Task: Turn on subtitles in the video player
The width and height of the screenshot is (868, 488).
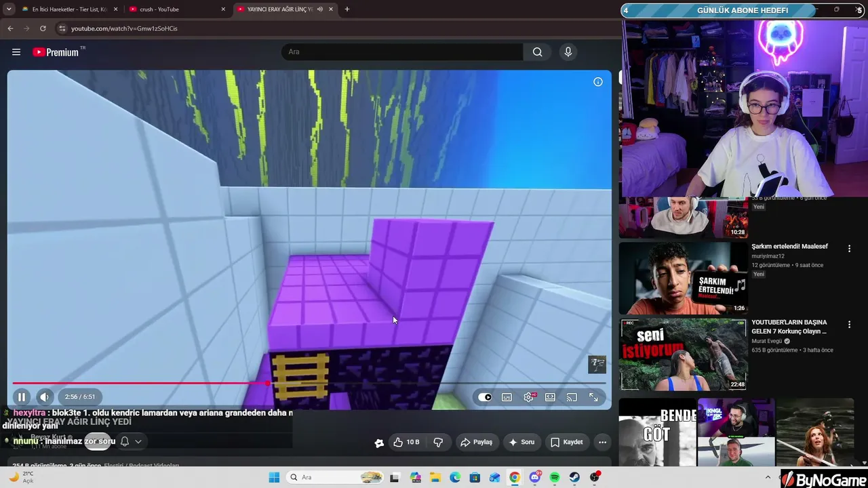Action: tap(507, 397)
